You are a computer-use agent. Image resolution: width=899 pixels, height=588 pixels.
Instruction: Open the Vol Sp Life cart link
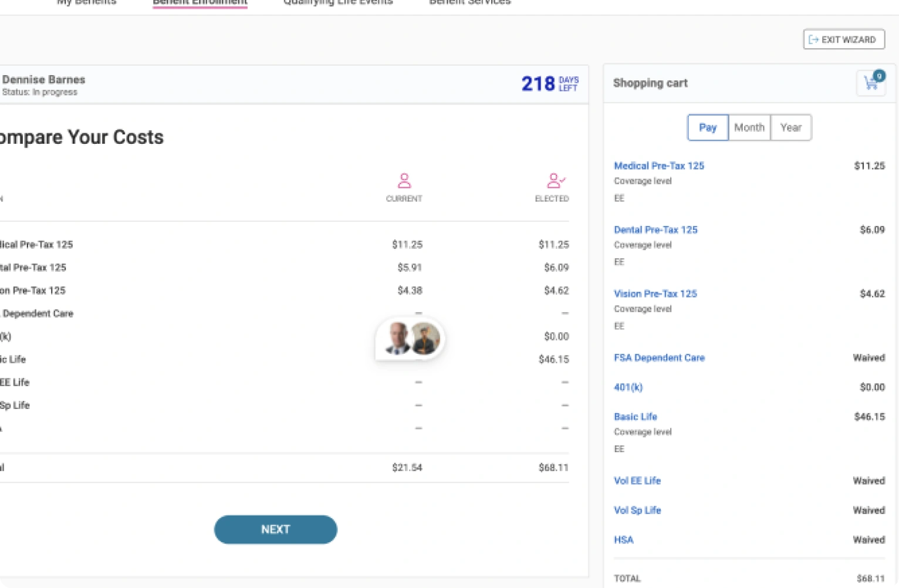[x=637, y=510]
